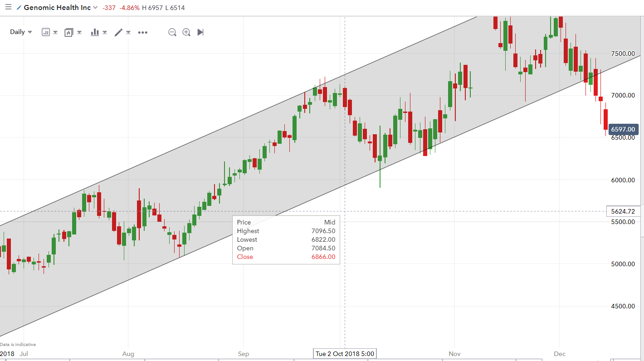Click the -337 price change value

[109, 8]
